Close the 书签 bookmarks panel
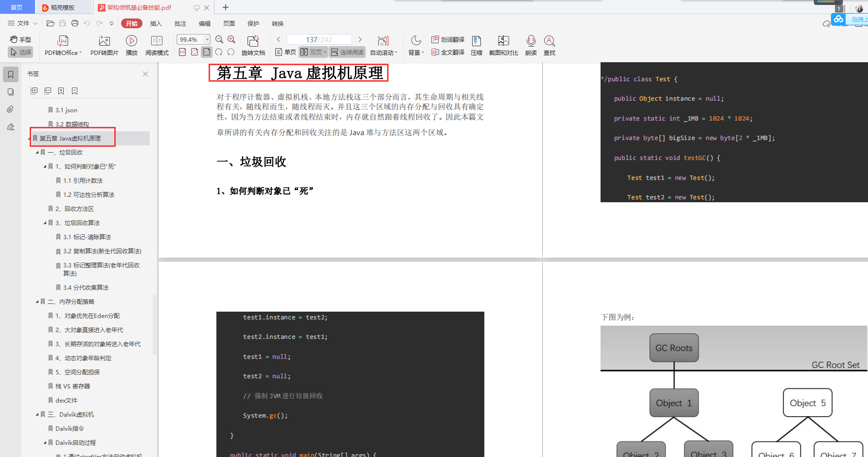868x457 pixels. [145, 74]
